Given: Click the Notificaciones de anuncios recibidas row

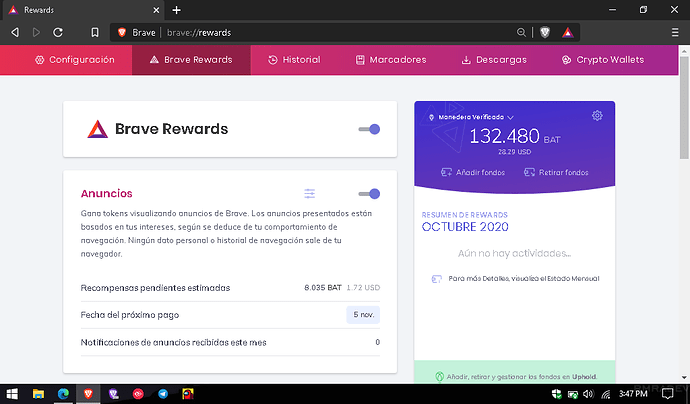Looking at the screenshot, I should [230, 342].
